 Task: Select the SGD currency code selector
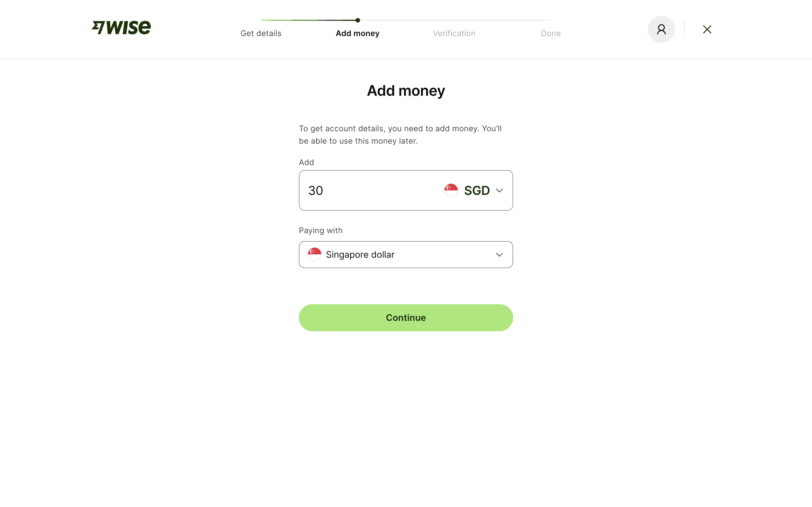click(477, 190)
